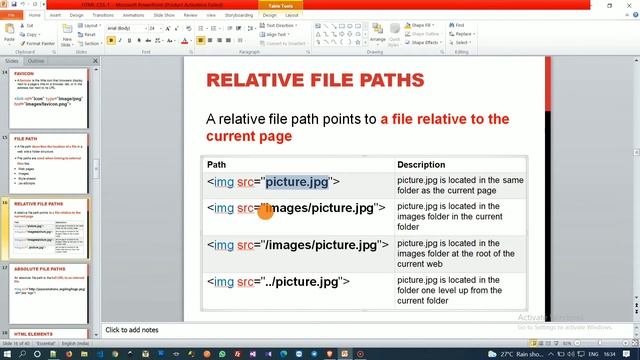Open the Font Color picker
Viewport: 640px width, 360px height.
click(186, 40)
